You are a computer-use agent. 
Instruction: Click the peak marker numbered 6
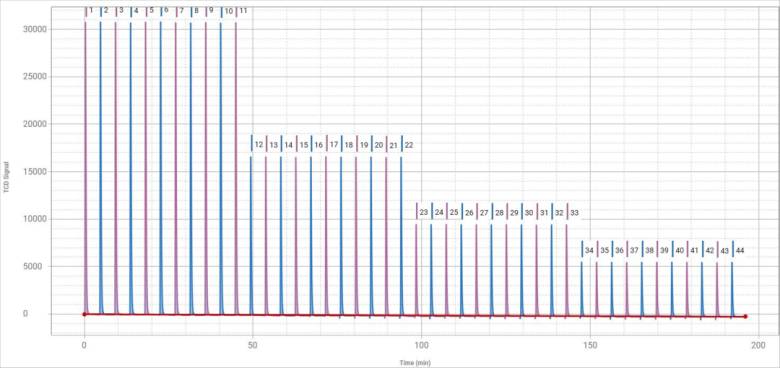point(166,10)
